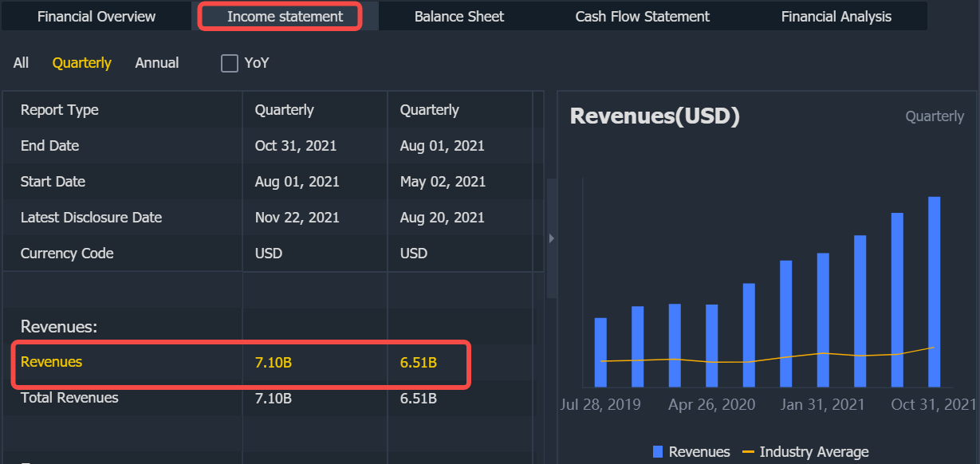
Task: Select the Quarterly period filter
Action: click(x=82, y=63)
